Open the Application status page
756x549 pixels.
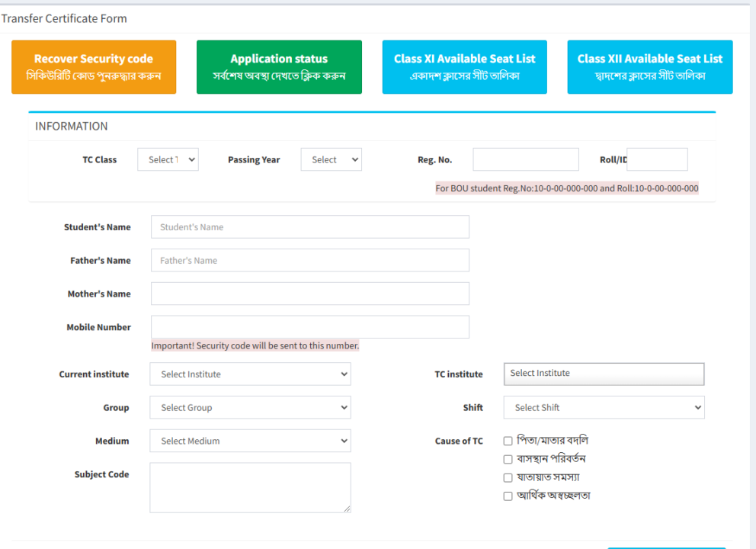point(279,67)
